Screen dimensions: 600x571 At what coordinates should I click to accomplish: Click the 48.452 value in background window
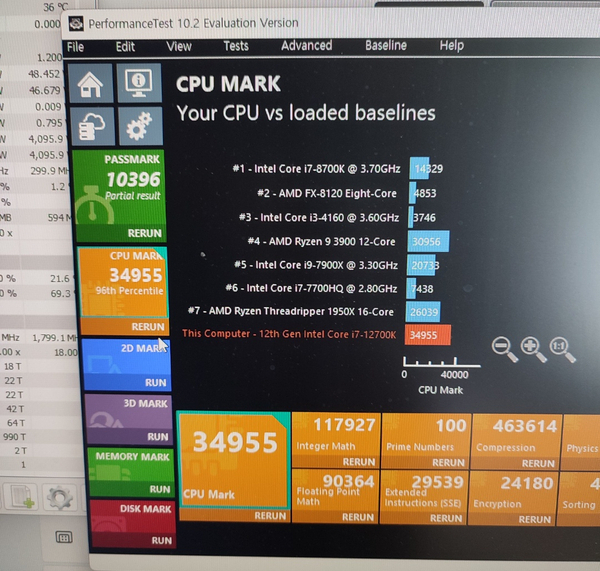coord(44,74)
